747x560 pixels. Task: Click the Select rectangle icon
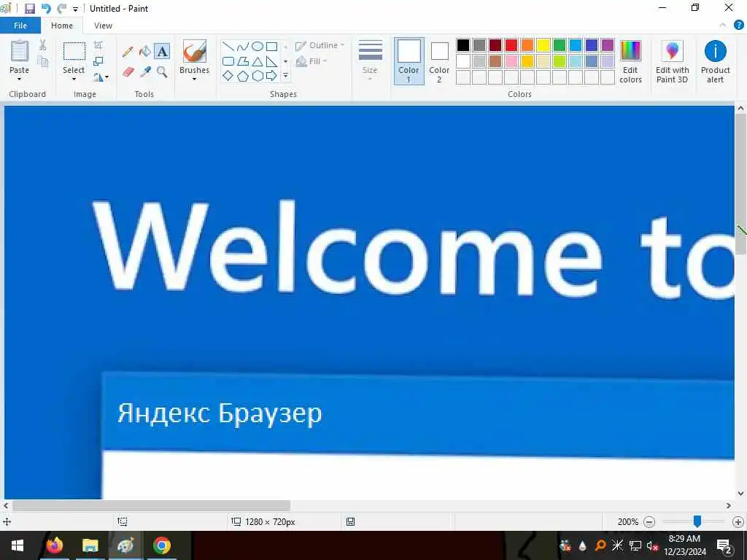pyautogui.click(x=74, y=52)
